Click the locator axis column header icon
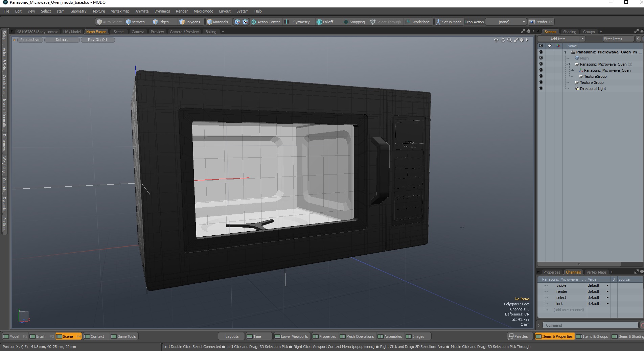 point(558,46)
